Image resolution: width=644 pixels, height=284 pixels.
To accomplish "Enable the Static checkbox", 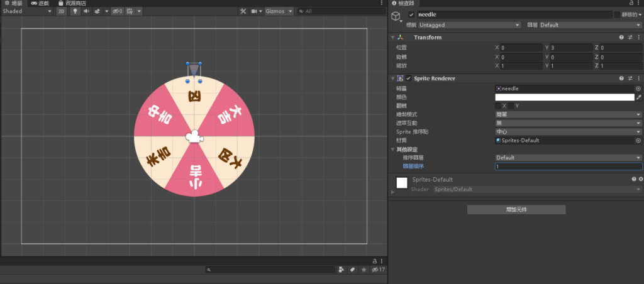I will (617, 14).
